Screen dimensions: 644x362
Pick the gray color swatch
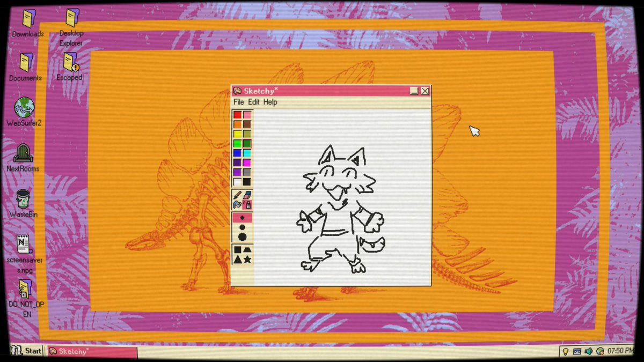247,172
